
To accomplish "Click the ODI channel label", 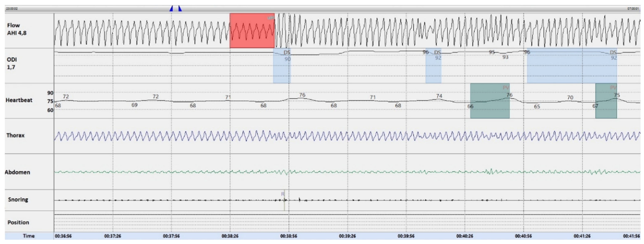I will (12, 63).
